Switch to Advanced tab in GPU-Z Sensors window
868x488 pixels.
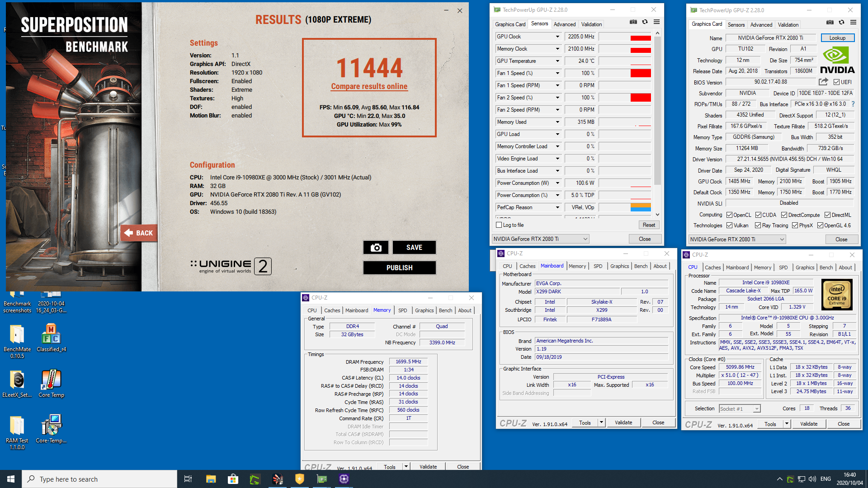[x=565, y=24]
